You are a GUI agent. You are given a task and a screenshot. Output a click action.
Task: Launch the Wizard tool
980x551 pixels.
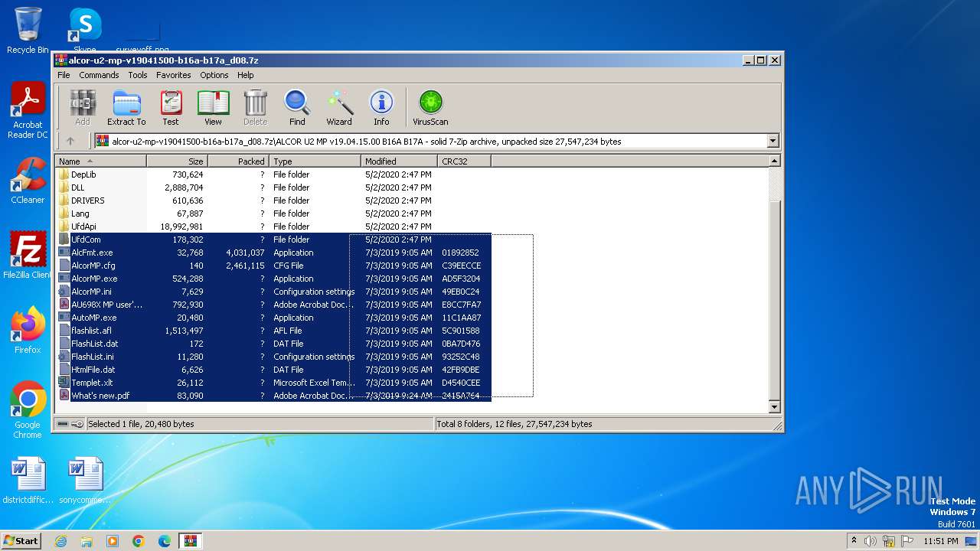click(339, 108)
